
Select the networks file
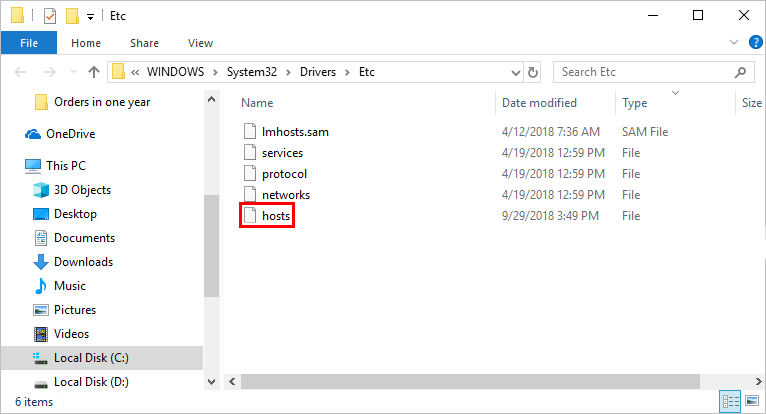286,195
